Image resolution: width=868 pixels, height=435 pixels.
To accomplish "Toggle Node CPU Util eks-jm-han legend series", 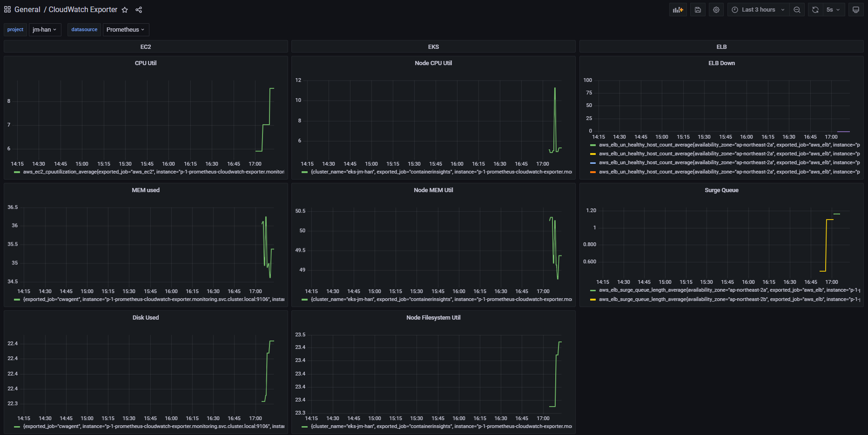I will [441, 172].
